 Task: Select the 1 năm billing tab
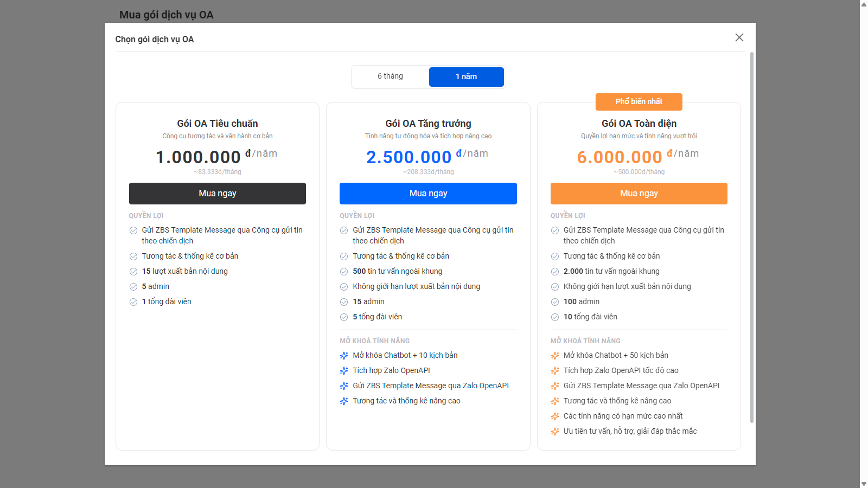467,77
